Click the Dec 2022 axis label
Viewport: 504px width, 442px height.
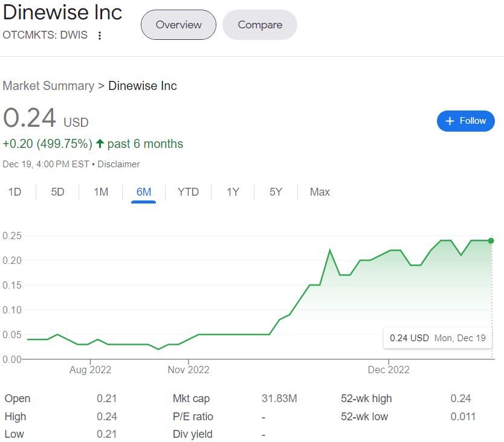389,370
